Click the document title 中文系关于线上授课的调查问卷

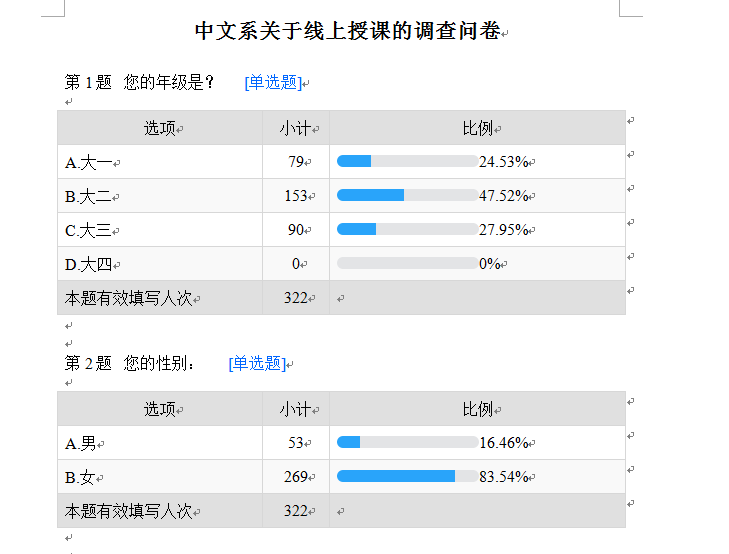347,31
